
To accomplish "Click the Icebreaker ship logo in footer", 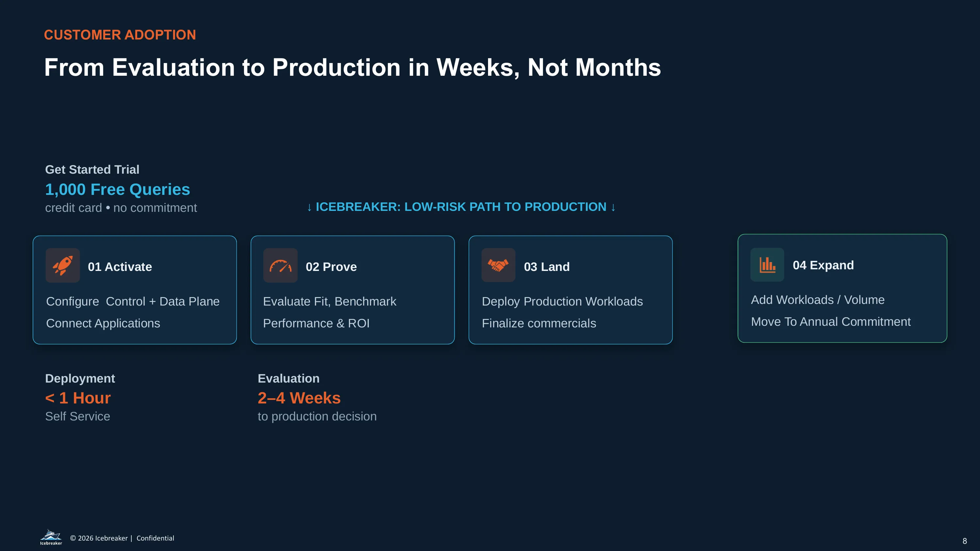I will pos(51,537).
